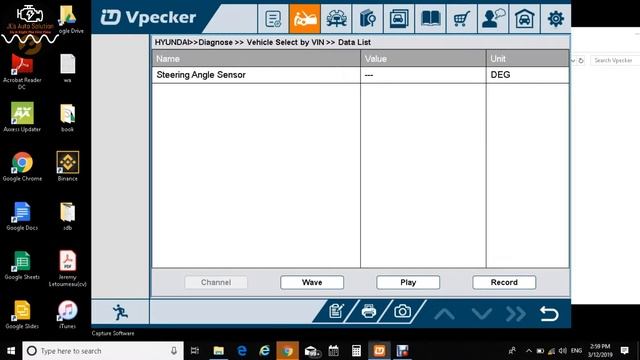This screenshot has width=640, height=360.
Task: Open the vehicle image gallery icon
Action: pyautogui.click(x=399, y=19)
